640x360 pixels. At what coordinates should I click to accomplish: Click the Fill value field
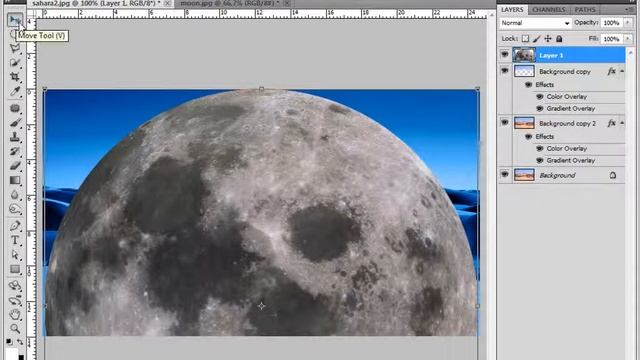coord(612,39)
